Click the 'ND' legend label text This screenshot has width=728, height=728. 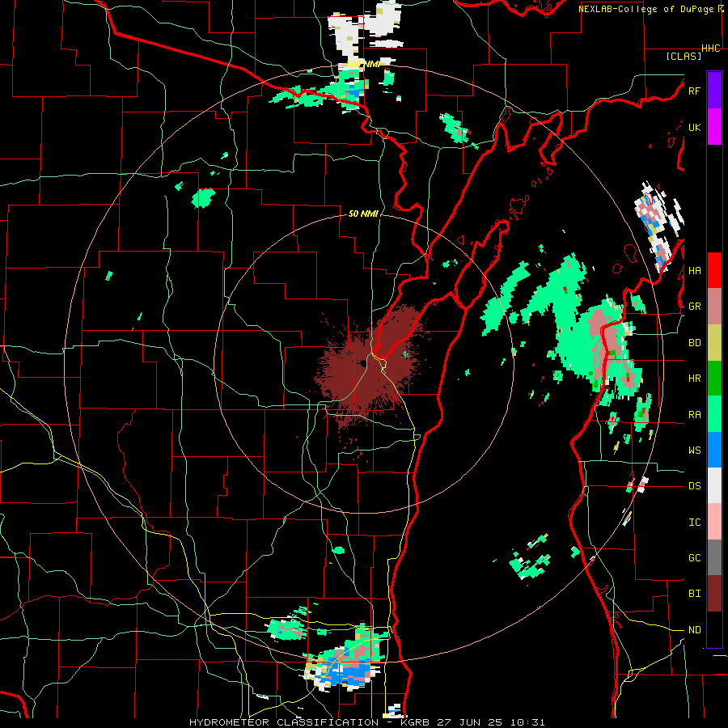(x=694, y=630)
